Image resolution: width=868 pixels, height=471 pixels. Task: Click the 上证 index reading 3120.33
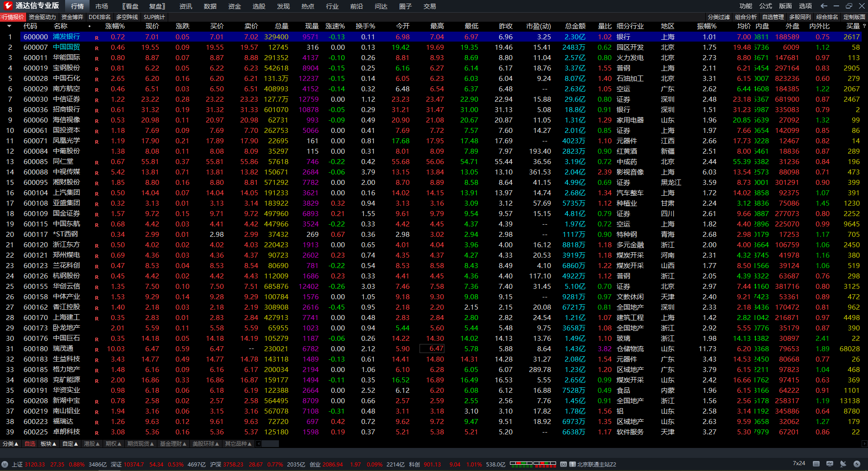(x=35, y=464)
